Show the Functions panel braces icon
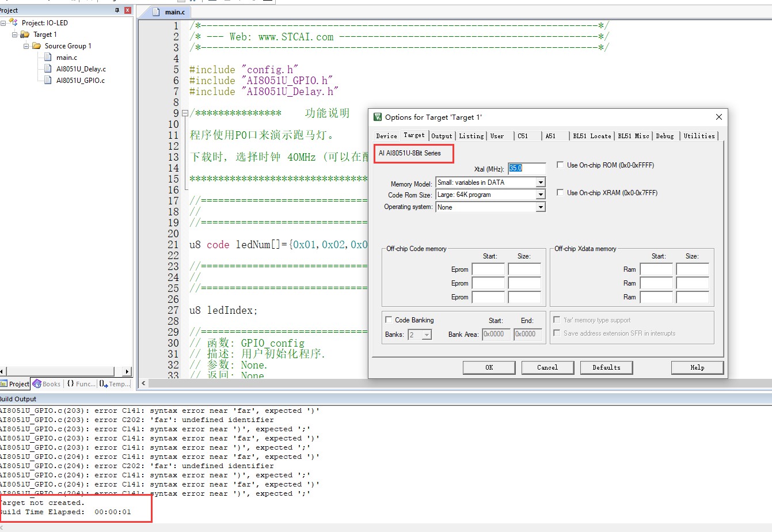772x532 pixels. click(70, 383)
